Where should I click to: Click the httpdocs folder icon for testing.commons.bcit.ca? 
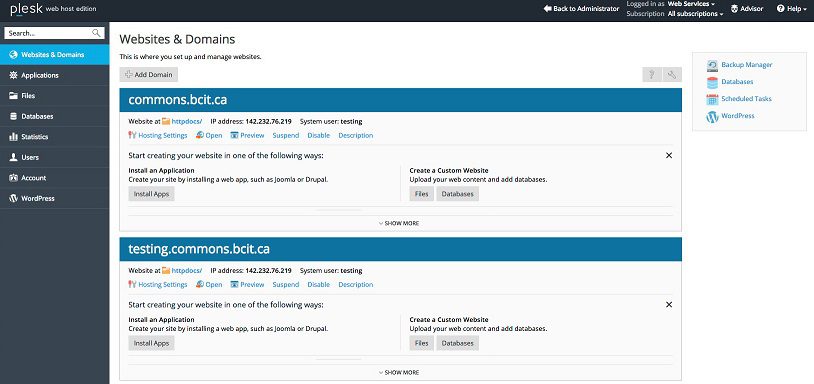166,270
